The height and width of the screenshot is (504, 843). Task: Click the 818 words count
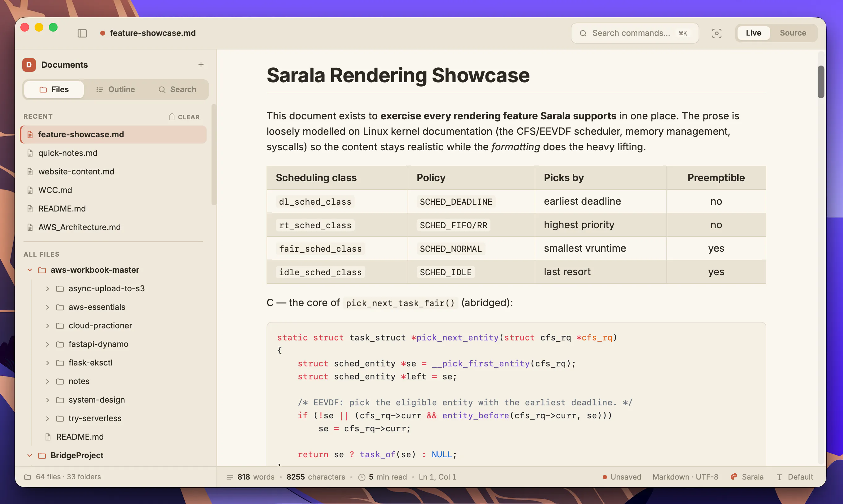(256, 477)
